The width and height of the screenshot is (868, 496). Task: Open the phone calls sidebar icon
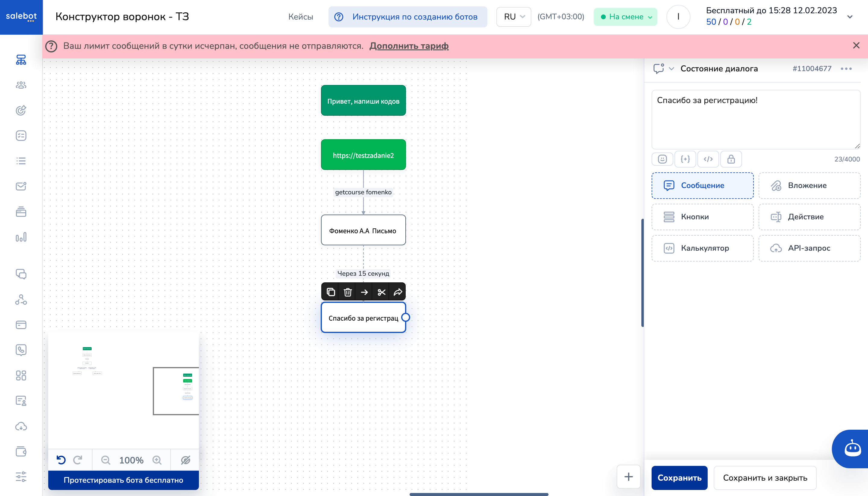point(21,350)
